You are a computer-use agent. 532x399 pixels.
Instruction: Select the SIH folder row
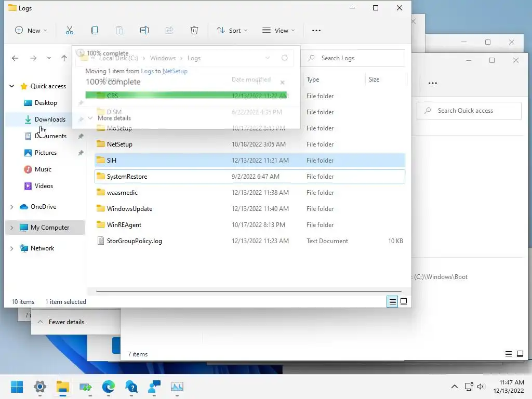coord(250,161)
